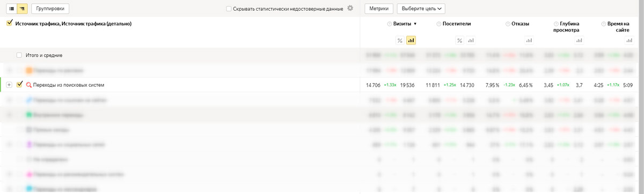Click the magnifier icon of Переходы из поисковых систем
The image size is (644, 194).
pos(29,85)
